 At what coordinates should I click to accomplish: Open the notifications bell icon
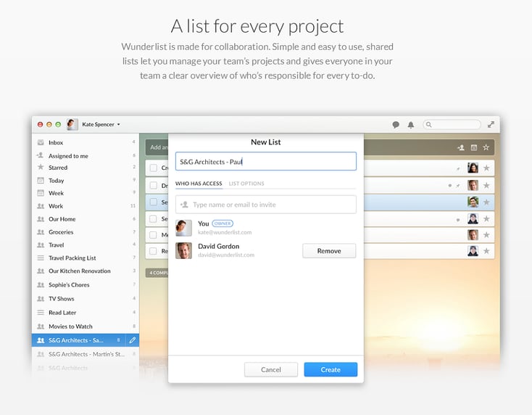pos(411,125)
